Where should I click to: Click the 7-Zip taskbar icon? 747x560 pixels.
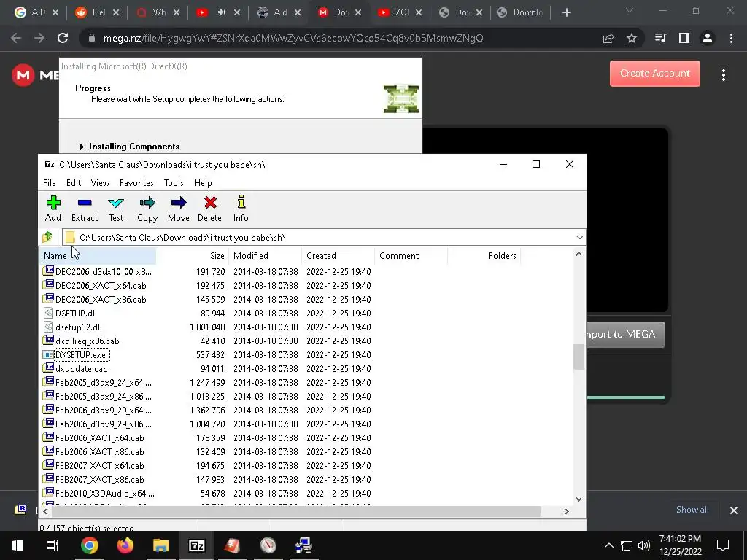point(197,545)
